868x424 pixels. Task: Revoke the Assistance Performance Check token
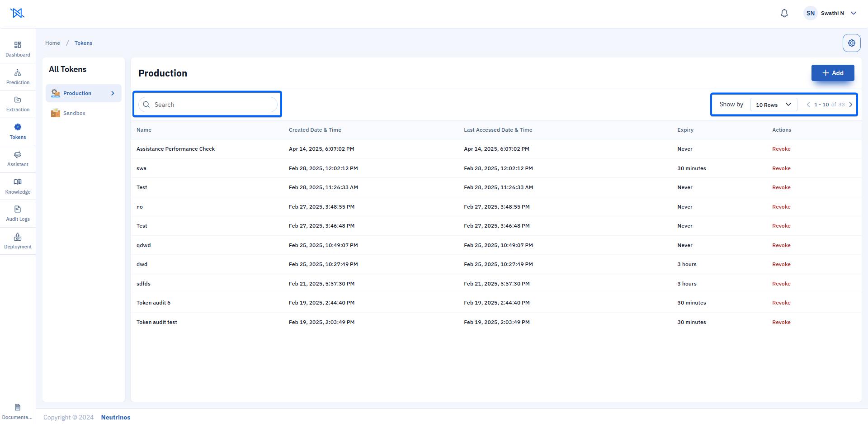pos(781,149)
